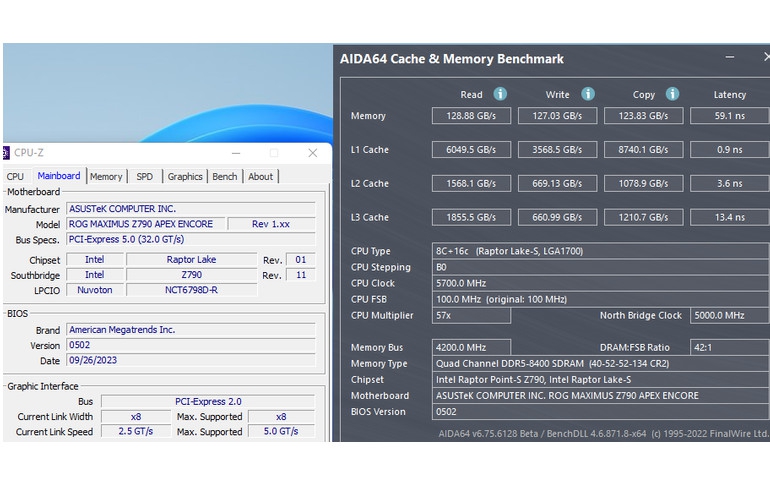
Task: Click the Memory Write 127.03 GB/s value
Action: coord(557,116)
